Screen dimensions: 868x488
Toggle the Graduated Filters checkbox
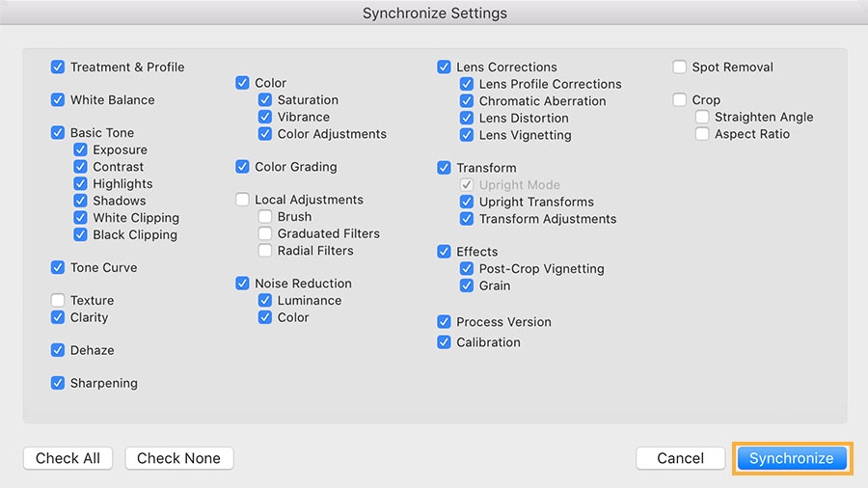coord(265,233)
